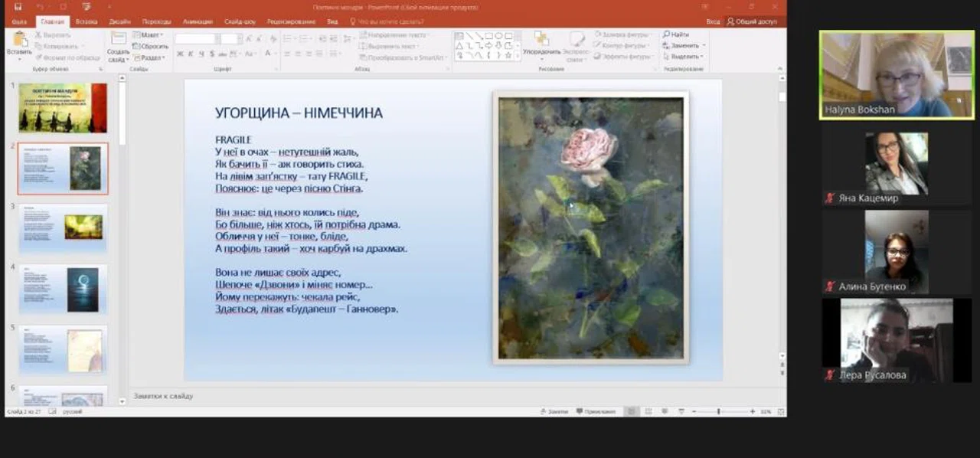Switch to the Слайд-шоу (Slide Show) tab
This screenshot has height=458, width=980.
click(x=241, y=21)
